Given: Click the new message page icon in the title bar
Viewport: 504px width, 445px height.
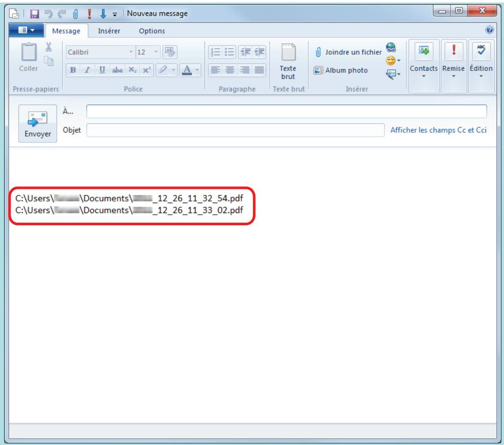Looking at the screenshot, I should pyautogui.click(x=14, y=14).
